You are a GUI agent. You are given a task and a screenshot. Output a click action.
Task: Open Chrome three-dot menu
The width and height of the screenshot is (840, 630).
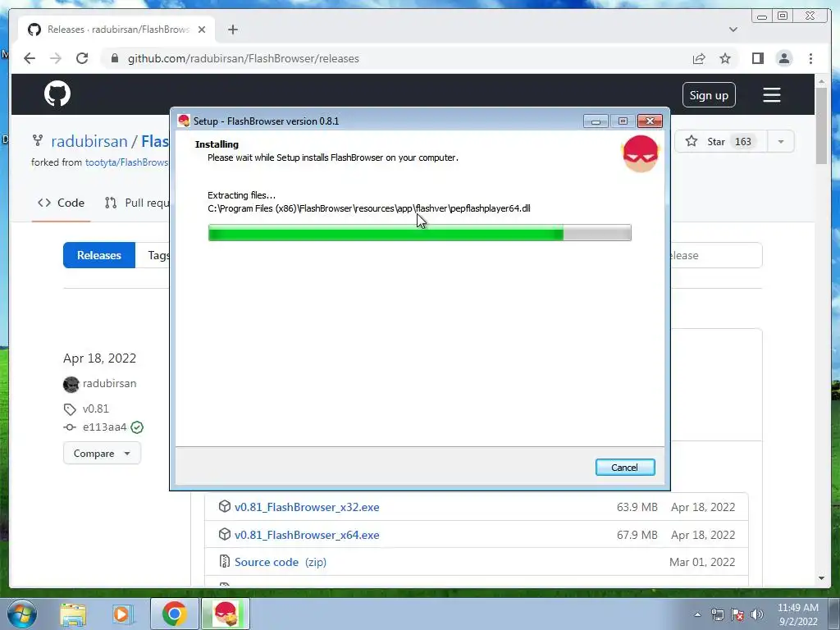point(810,58)
